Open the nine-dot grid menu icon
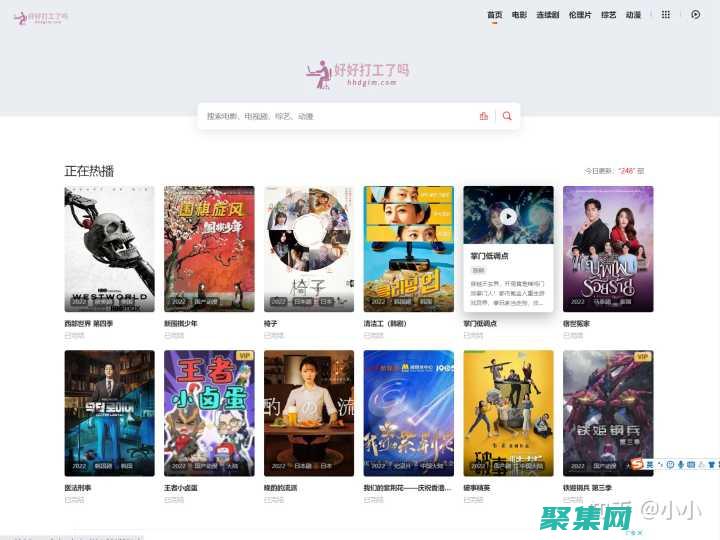Viewport: 720px width, 540px height. coord(665,15)
